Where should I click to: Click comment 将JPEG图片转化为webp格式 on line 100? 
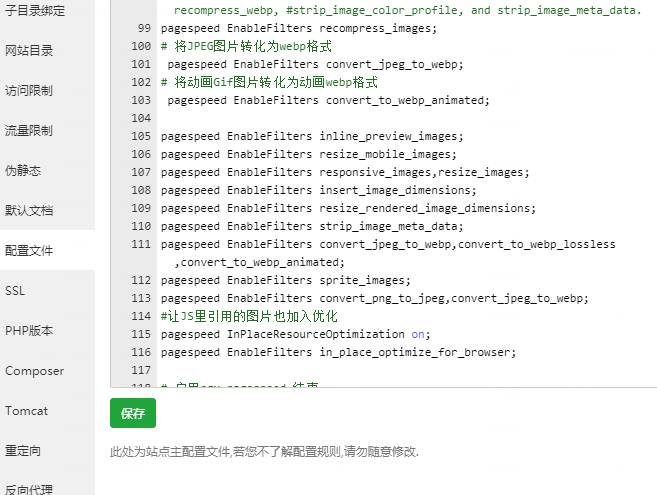coord(246,46)
